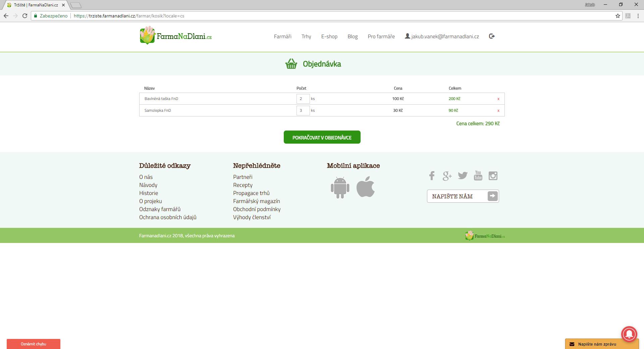Click the YouTube icon in footer
644x349 pixels.
pyautogui.click(x=478, y=176)
